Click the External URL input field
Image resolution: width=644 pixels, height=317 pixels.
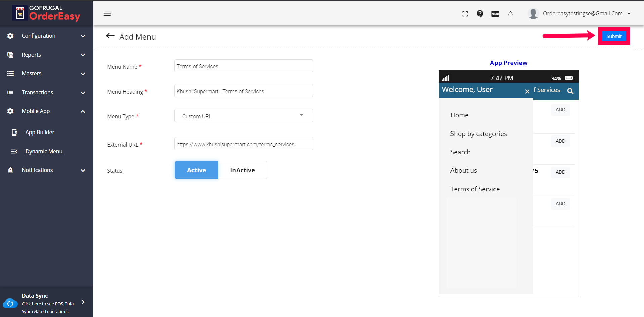pos(244,144)
